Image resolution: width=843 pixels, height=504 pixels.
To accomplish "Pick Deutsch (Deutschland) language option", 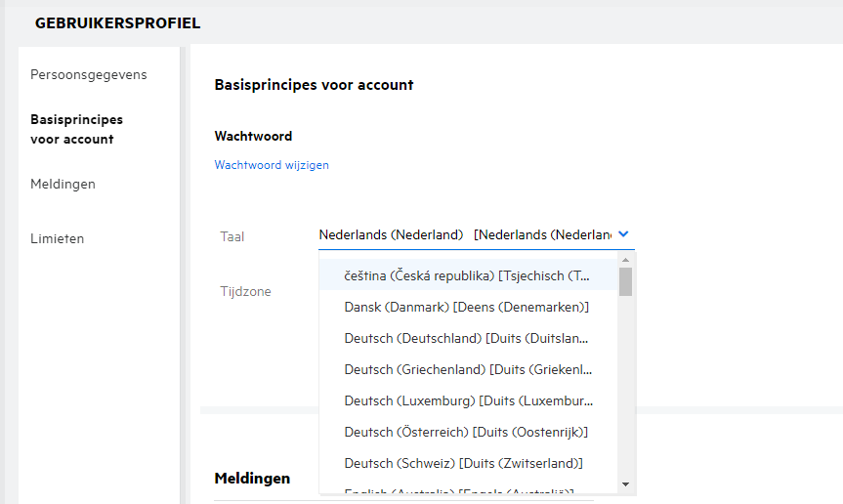I will [x=468, y=338].
